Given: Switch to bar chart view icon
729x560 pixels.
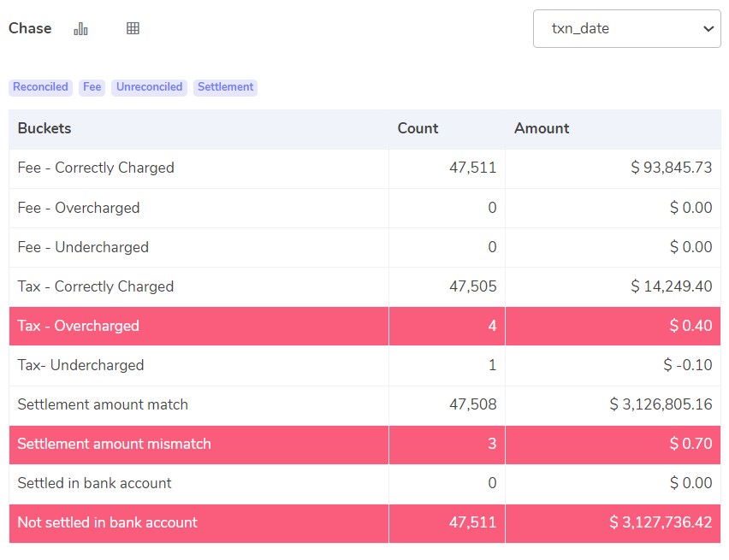Looking at the screenshot, I should (80, 29).
